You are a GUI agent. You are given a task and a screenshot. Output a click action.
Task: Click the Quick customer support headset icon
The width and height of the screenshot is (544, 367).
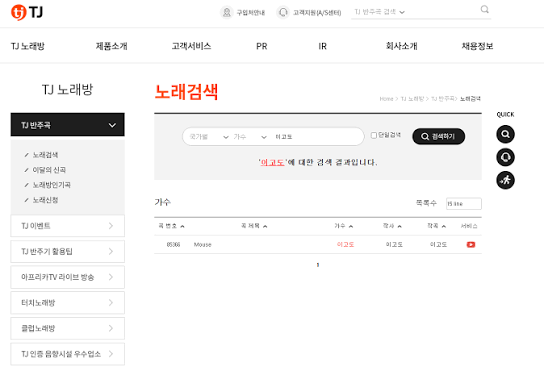(x=505, y=157)
